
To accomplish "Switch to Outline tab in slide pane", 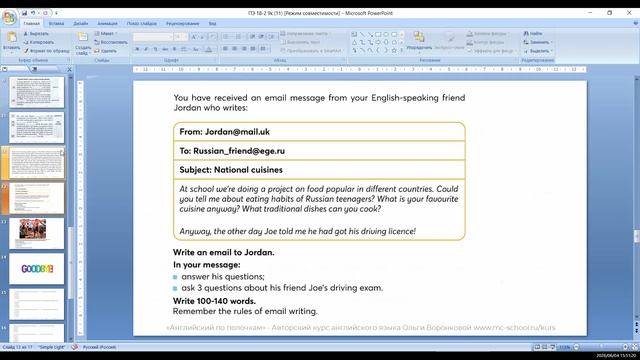I will pyautogui.click(x=34, y=69).
